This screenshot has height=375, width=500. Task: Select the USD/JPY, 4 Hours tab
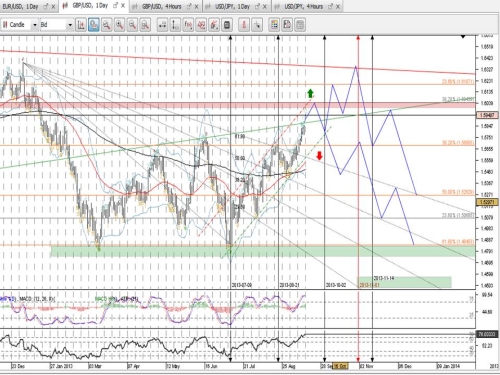click(304, 6)
